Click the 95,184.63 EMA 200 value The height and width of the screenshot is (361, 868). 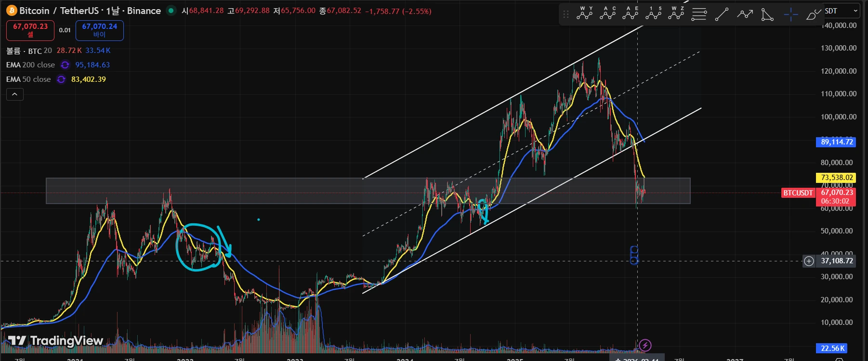coord(92,65)
